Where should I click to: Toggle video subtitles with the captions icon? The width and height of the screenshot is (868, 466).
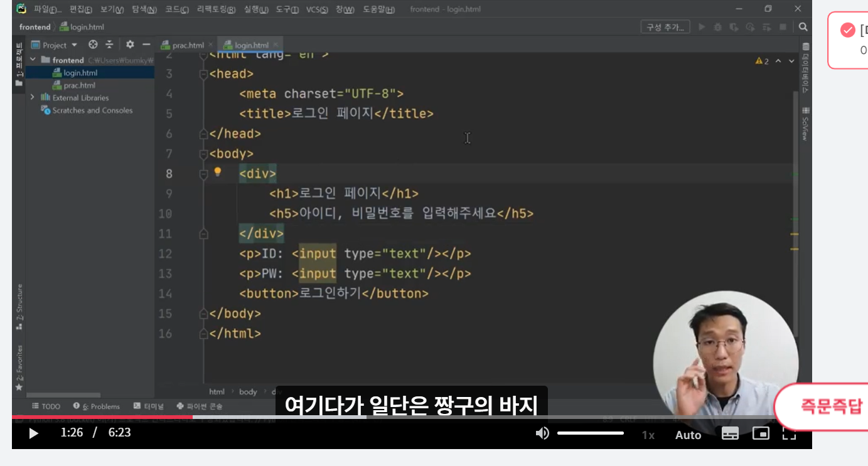(x=730, y=433)
